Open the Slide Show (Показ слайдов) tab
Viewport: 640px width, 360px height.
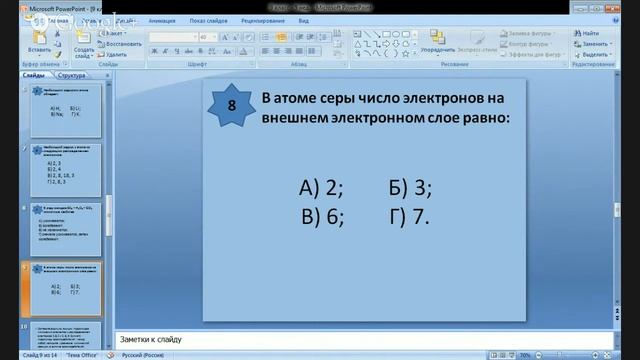point(208,20)
